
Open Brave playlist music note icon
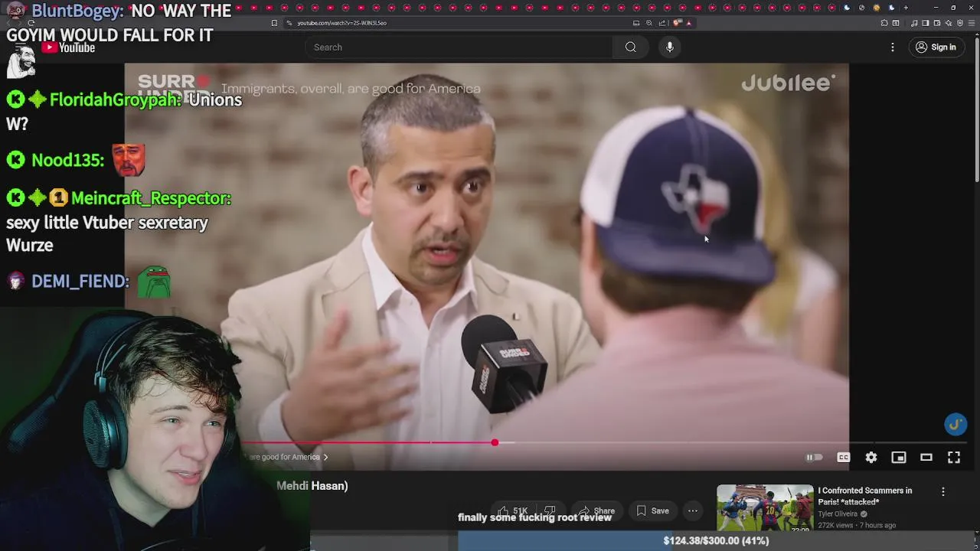tap(914, 23)
